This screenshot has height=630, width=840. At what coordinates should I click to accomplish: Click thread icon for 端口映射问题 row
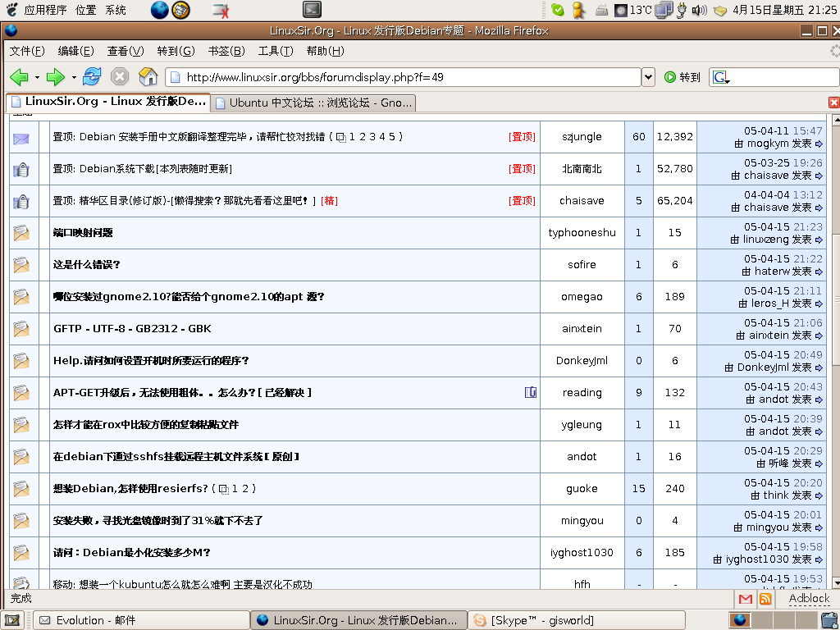coord(21,233)
